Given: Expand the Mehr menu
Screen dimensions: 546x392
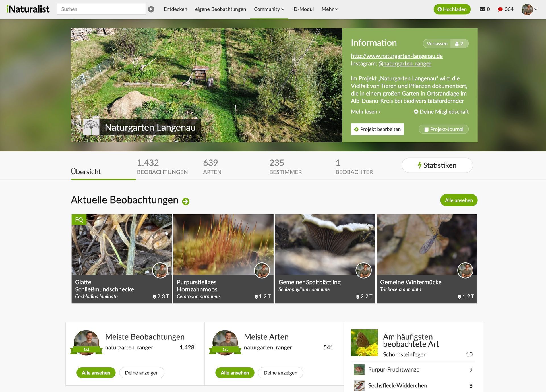Looking at the screenshot, I should click(x=329, y=9).
